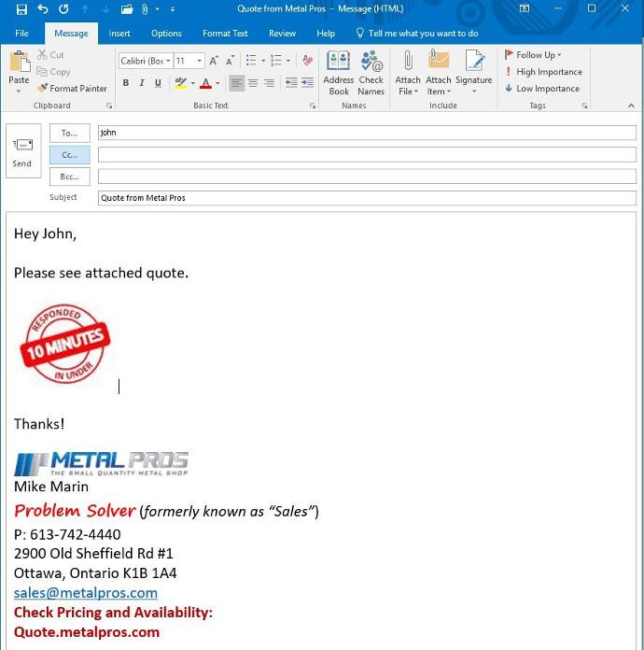The height and width of the screenshot is (650, 644).
Task: Run Check Names on recipients
Action: point(371,73)
